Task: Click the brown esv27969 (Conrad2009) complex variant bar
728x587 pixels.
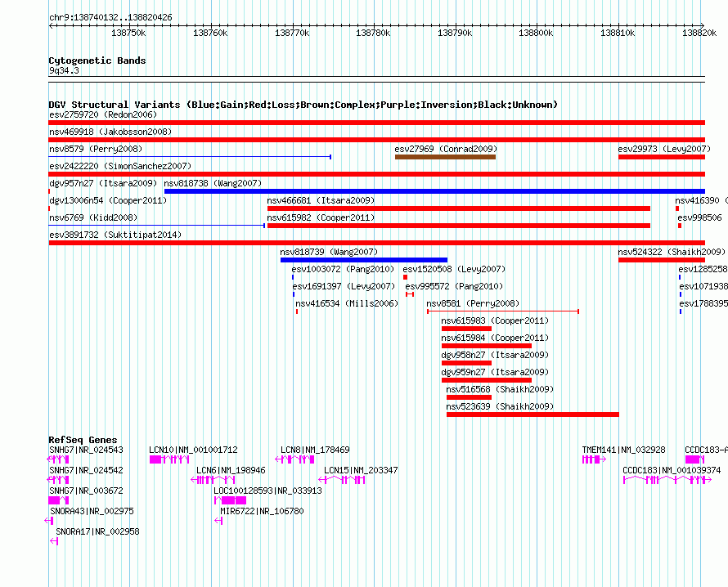Action: tap(445, 157)
